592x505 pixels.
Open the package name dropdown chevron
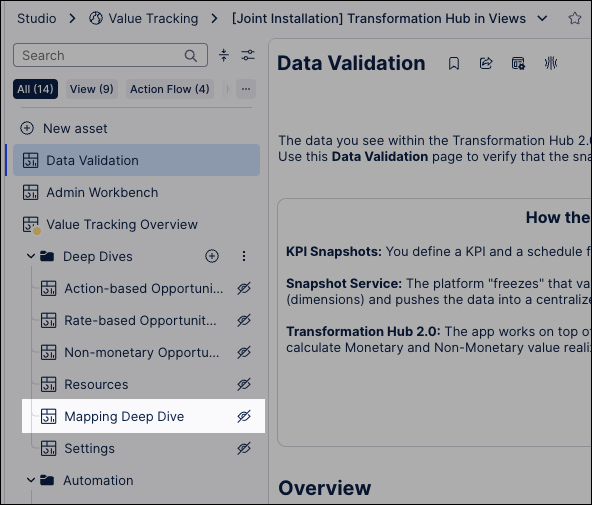pyautogui.click(x=542, y=18)
